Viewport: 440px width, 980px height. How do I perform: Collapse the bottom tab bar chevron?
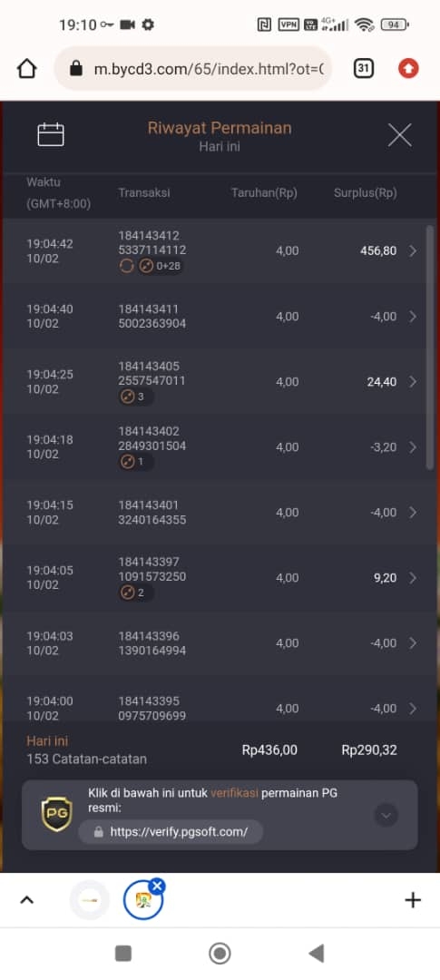click(x=27, y=900)
